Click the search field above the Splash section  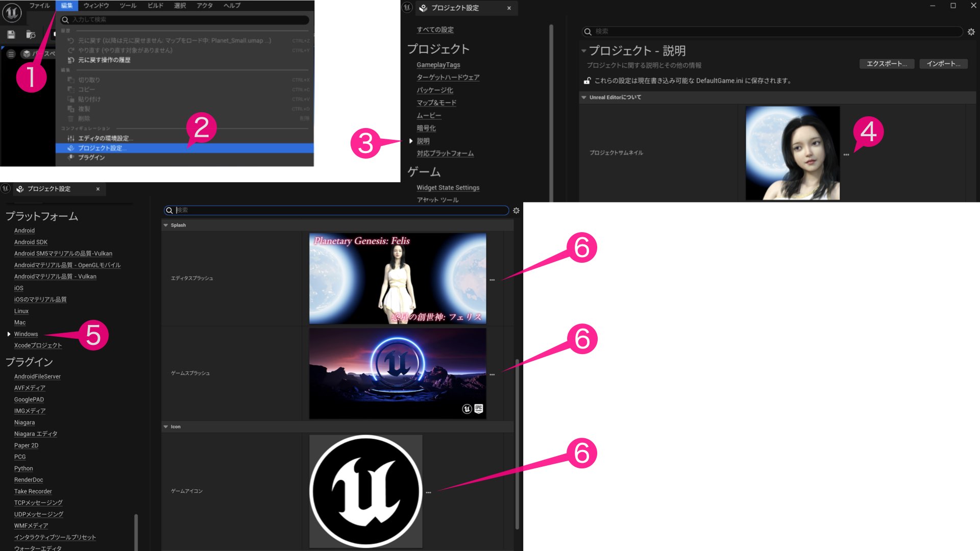(x=337, y=210)
